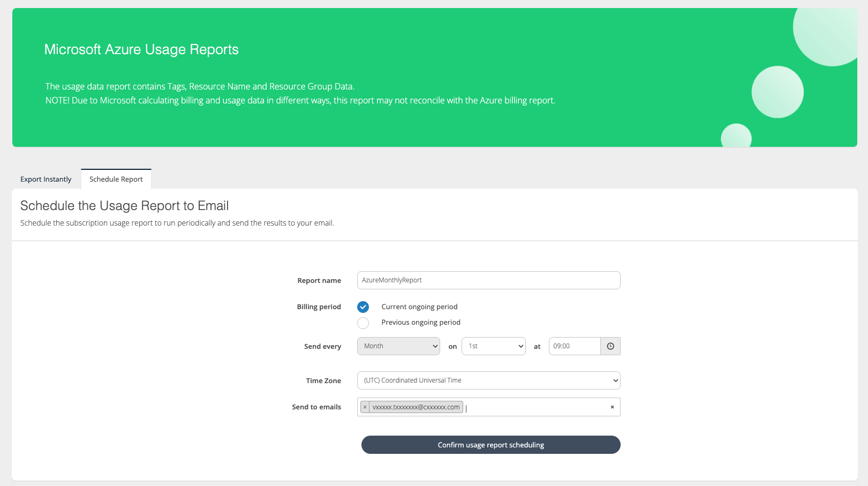Click the Report name field label
Screen dimensions: 868x486
(x=319, y=281)
